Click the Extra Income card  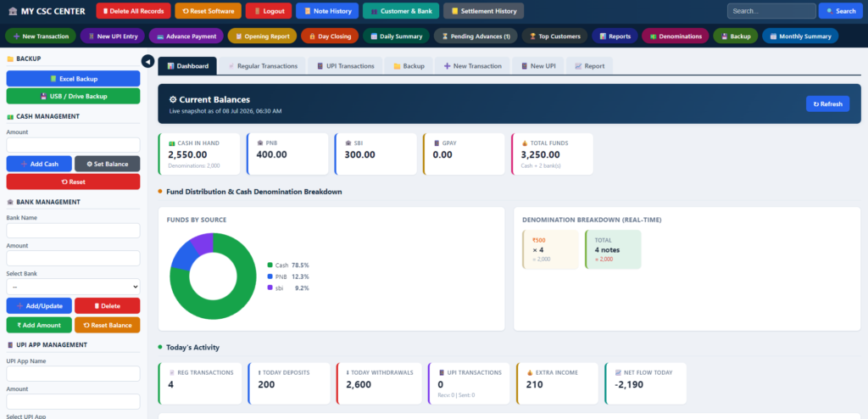(x=558, y=383)
